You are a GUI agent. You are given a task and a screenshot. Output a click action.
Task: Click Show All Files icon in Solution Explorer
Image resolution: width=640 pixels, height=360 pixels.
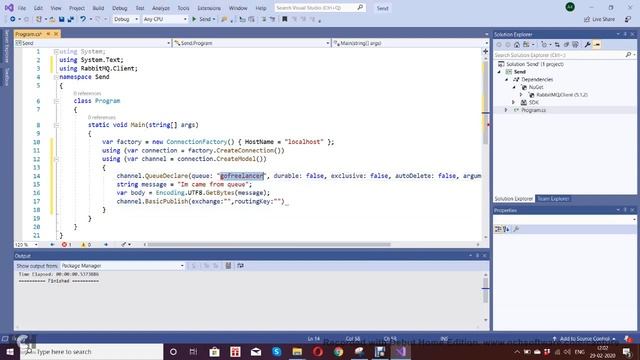[x=576, y=44]
